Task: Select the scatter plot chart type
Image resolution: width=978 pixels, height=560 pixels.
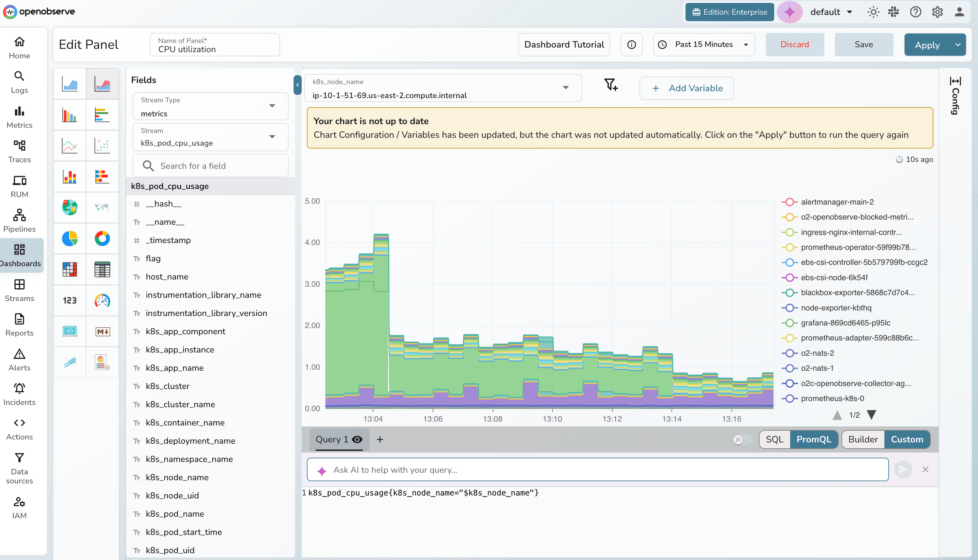Action: [x=103, y=145]
